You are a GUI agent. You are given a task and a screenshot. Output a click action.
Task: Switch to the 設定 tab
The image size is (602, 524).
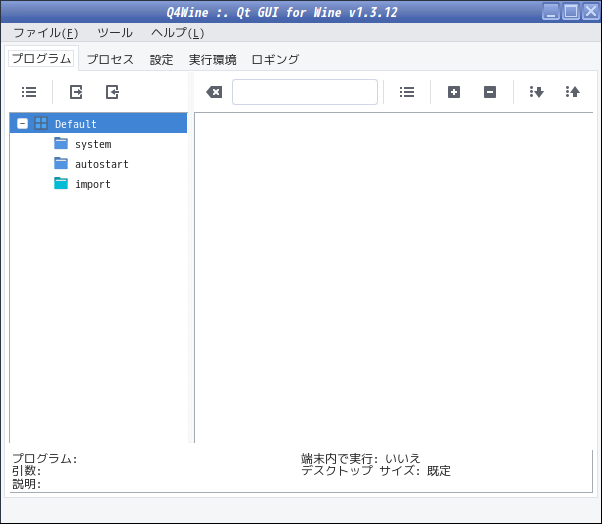(161, 60)
